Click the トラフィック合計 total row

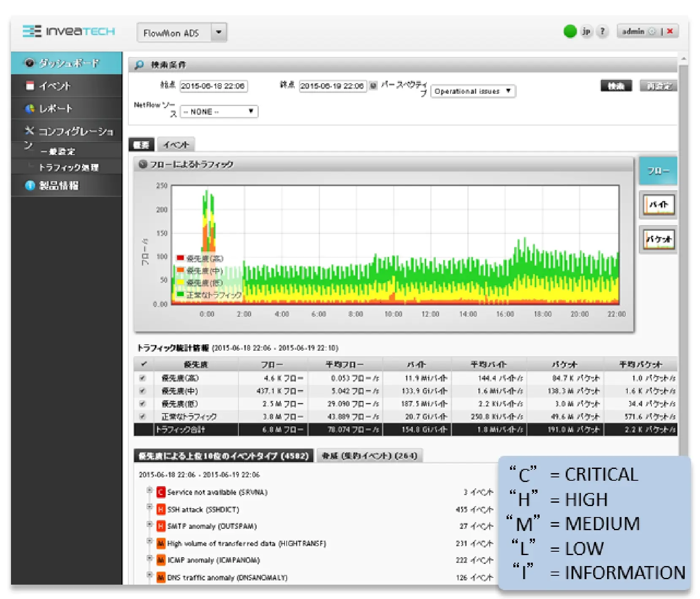pos(405,430)
